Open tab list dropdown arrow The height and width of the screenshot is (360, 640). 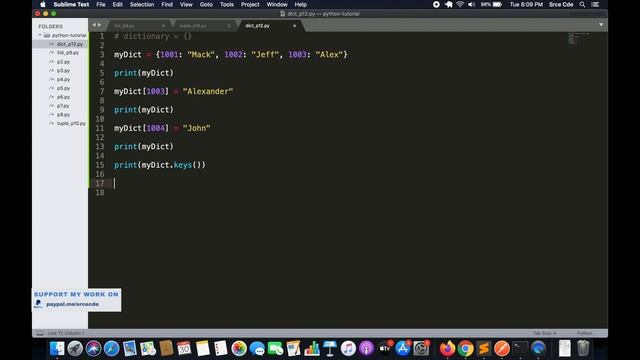pos(601,25)
